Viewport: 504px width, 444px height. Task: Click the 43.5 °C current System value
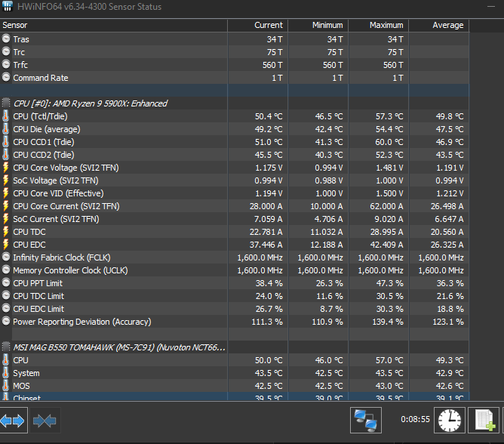269,373
